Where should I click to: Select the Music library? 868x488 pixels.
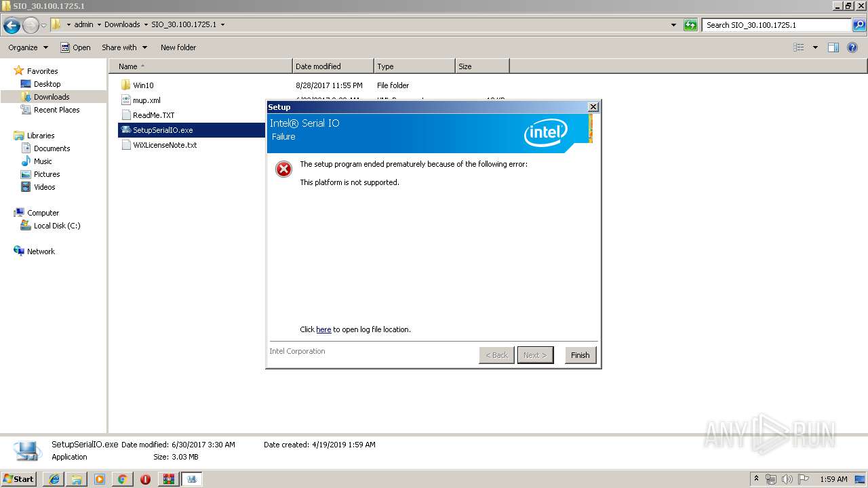[43, 161]
